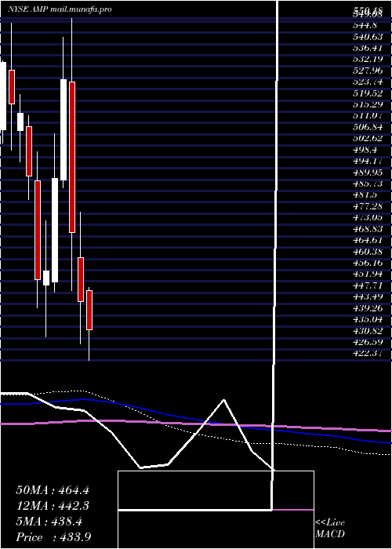The height and width of the screenshot is (549, 392).
Task: Click the last red candle bottoming near 431
Action: (x=89, y=310)
